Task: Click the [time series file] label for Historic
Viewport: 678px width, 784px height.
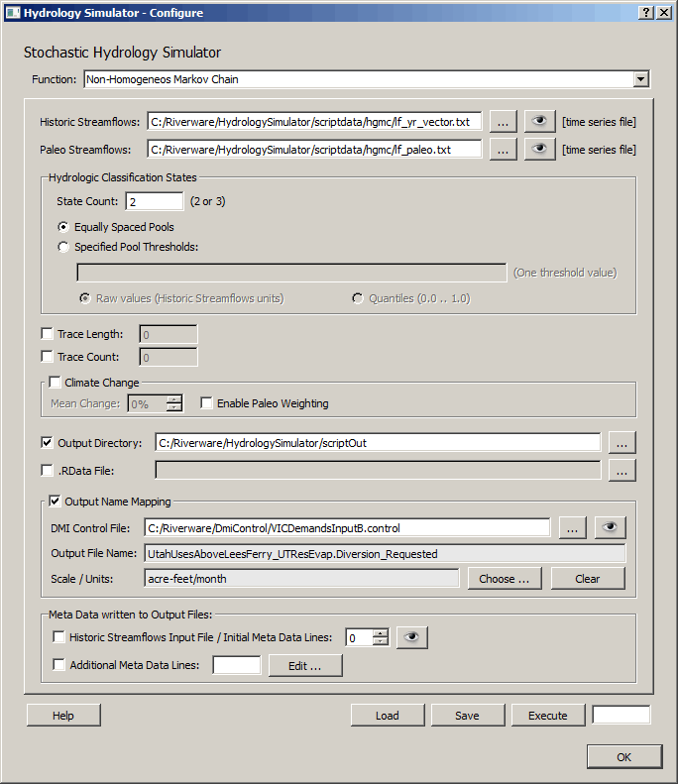Action: (x=599, y=122)
